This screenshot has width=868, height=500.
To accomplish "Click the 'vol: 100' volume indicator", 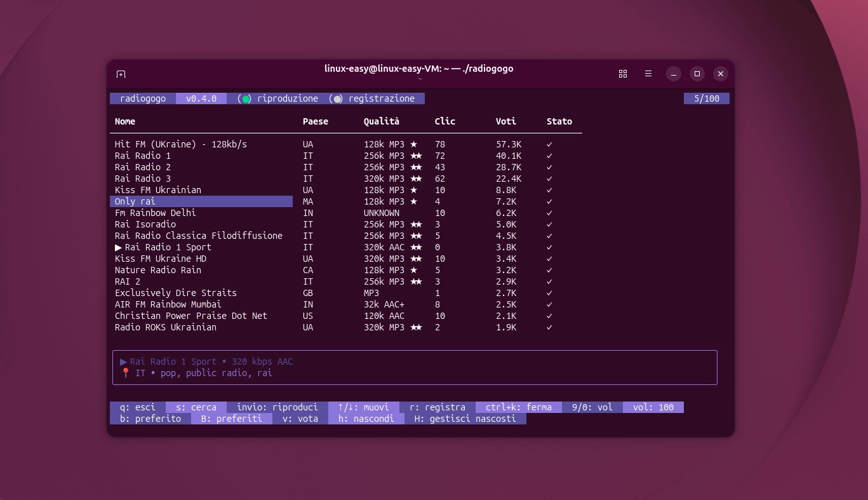I will click(x=653, y=407).
